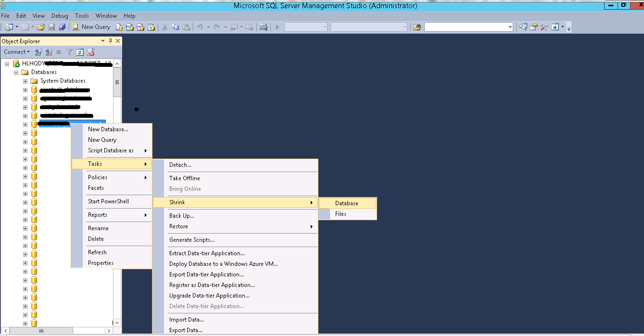Click the Paste clipboard icon
644x336 pixels.
click(186, 27)
